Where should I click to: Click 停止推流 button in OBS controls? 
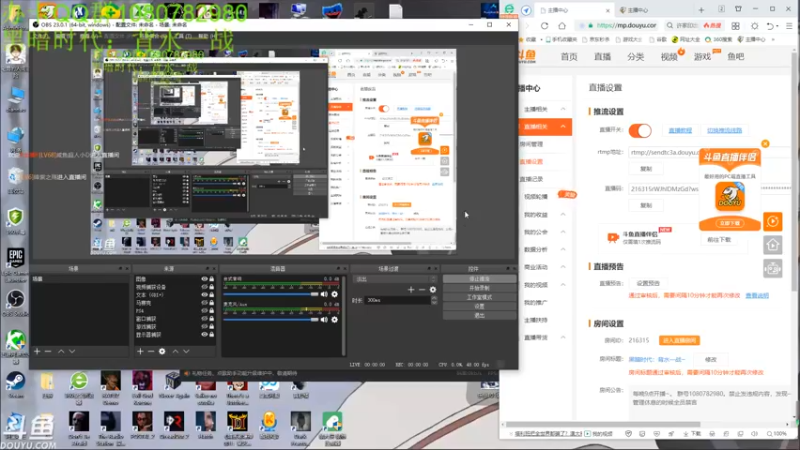479,279
